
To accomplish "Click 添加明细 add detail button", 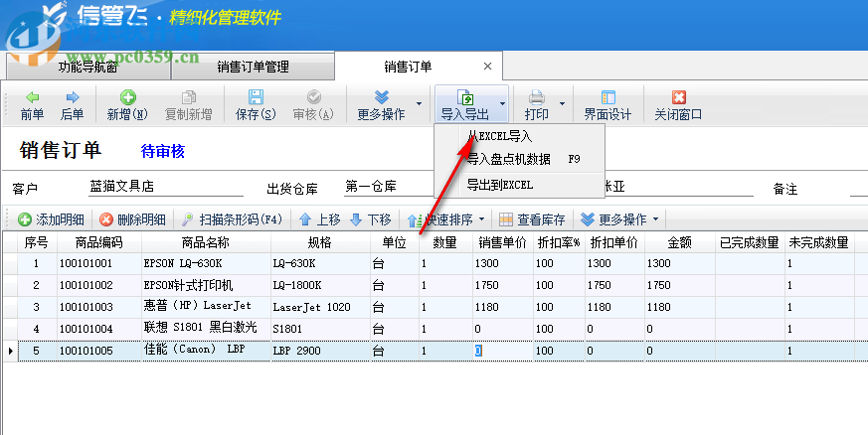I will point(51,219).
